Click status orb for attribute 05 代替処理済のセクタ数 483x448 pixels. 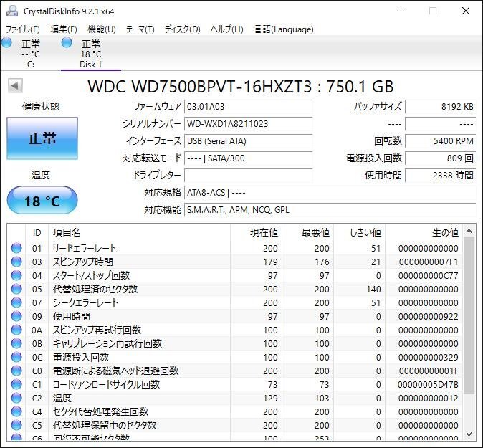point(16,289)
